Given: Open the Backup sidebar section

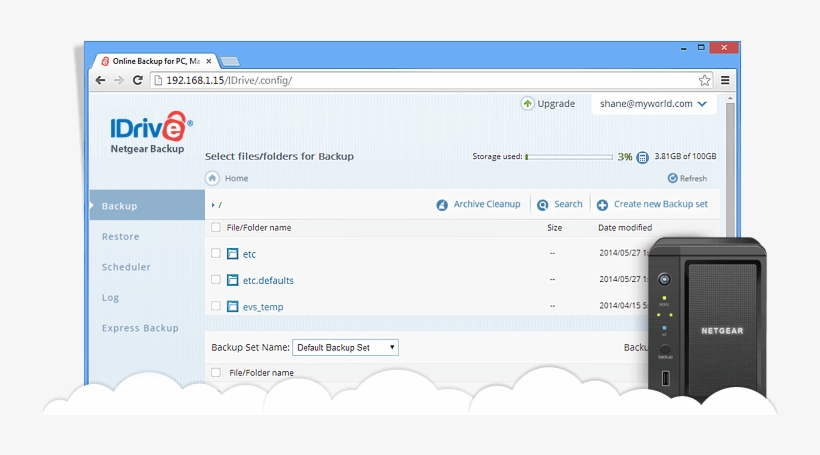Looking at the screenshot, I should [147, 206].
